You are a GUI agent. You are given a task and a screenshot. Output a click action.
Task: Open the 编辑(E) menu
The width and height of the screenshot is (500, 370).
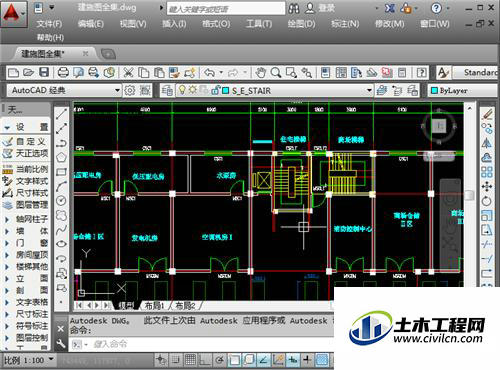(x=90, y=24)
